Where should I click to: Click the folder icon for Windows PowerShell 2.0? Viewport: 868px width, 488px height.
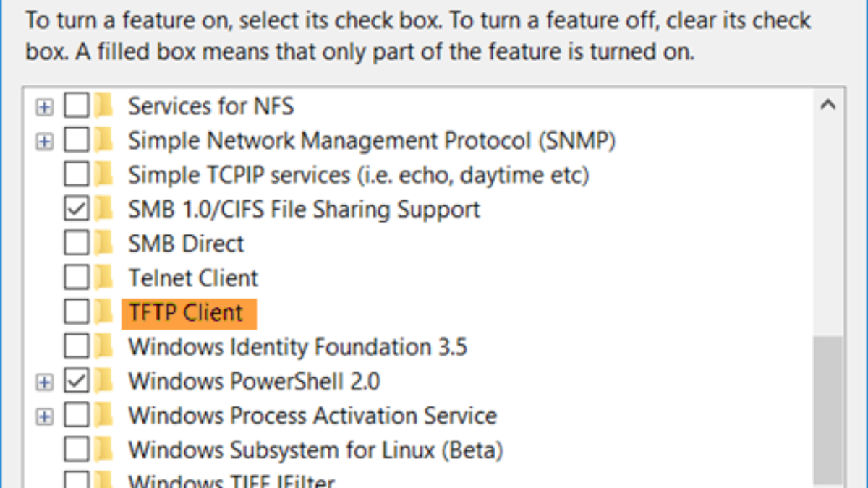105,381
